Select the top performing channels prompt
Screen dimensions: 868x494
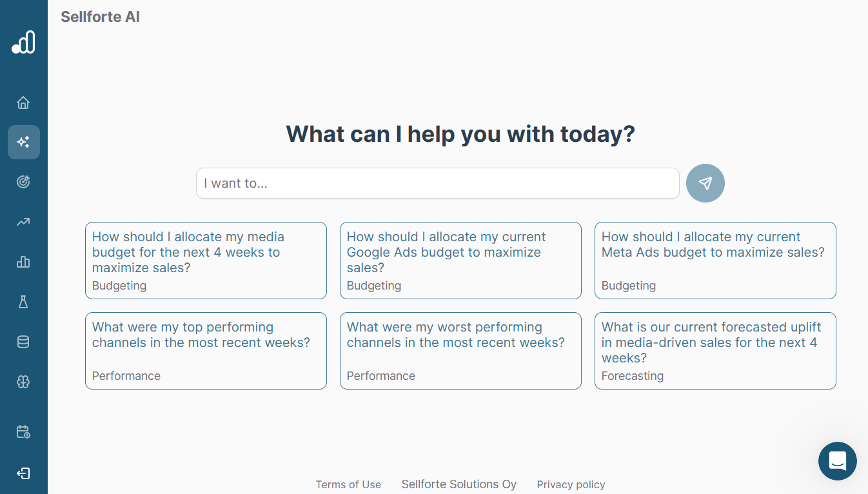[206, 350]
